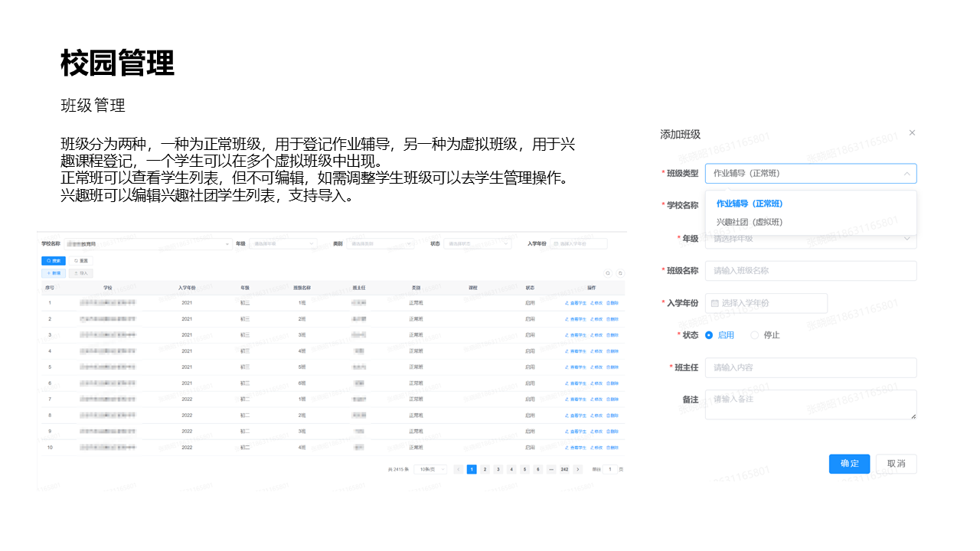Select page 3 in pagination
980x551 pixels.
[x=498, y=469]
